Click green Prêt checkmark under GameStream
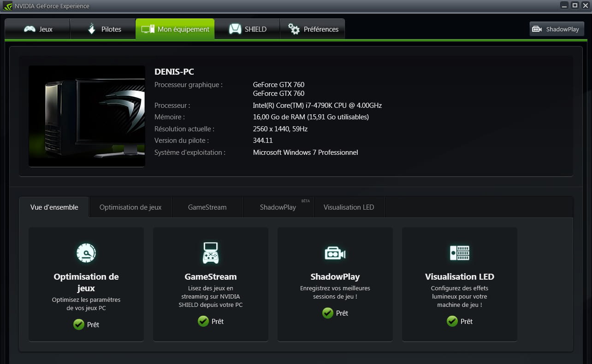The width and height of the screenshot is (592, 364). 203,321
